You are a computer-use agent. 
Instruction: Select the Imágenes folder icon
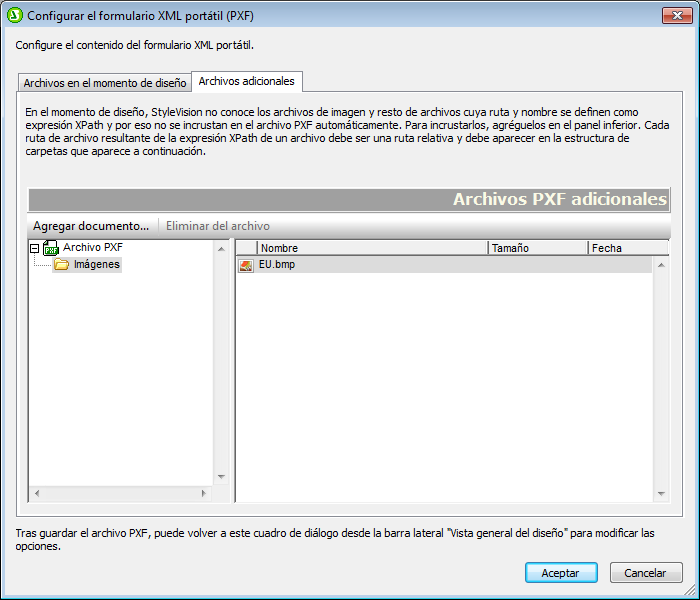[61, 265]
